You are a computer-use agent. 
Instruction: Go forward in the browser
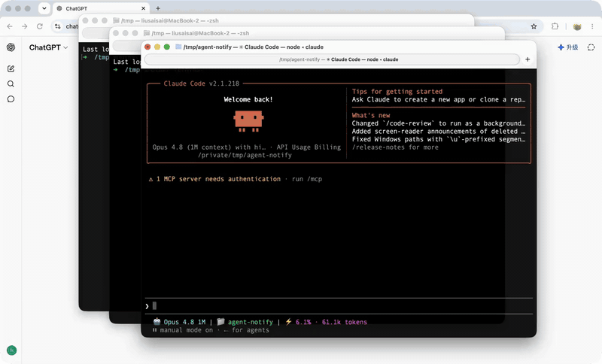click(x=25, y=26)
